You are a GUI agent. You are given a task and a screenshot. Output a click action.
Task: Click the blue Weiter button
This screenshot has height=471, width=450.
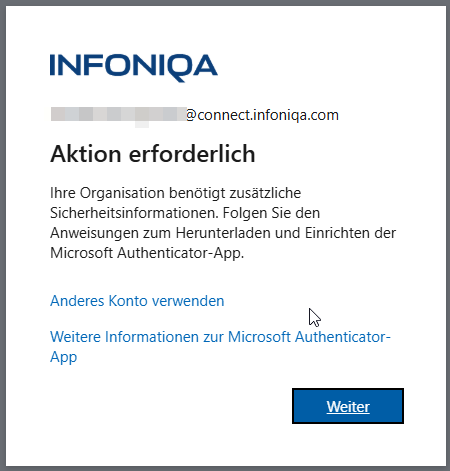pyautogui.click(x=348, y=406)
